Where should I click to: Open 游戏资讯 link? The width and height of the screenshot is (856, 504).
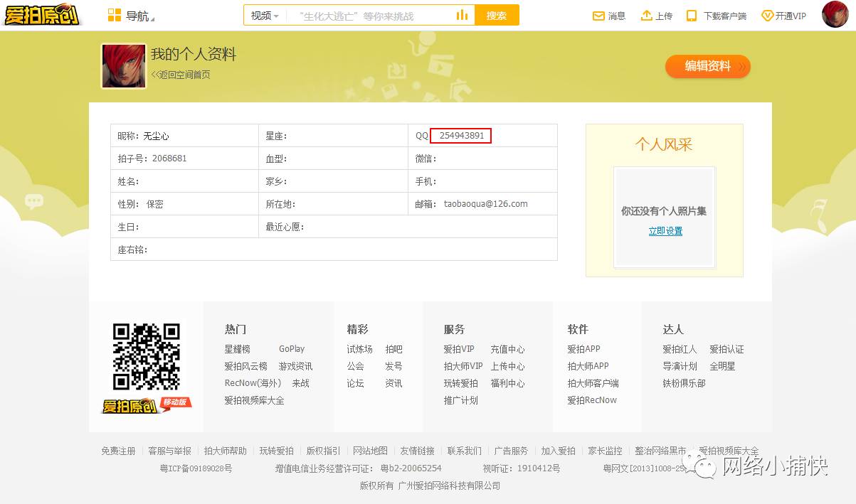click(296, 366)
